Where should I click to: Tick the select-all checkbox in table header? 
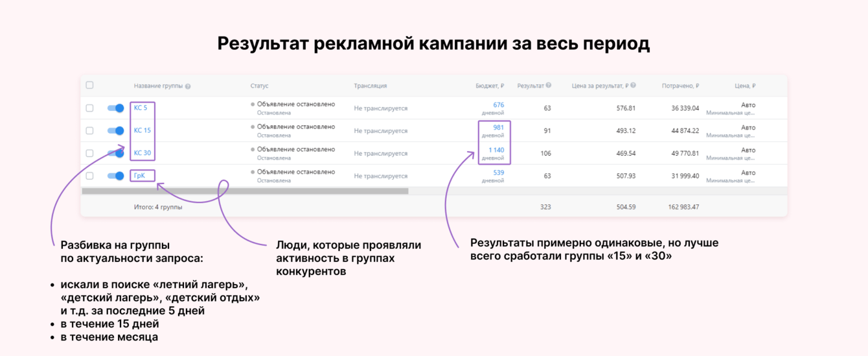point(89,86)
